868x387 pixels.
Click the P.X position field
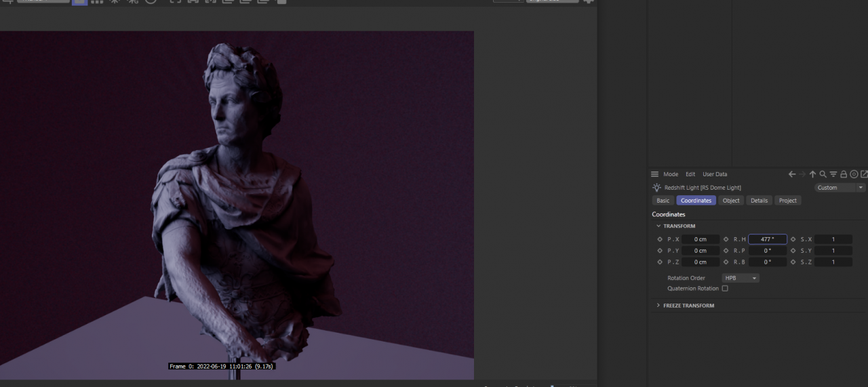coord(701,239)
